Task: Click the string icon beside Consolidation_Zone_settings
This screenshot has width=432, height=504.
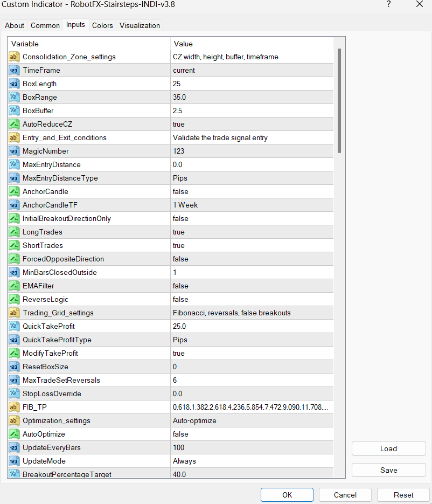Action: point(14,57)
